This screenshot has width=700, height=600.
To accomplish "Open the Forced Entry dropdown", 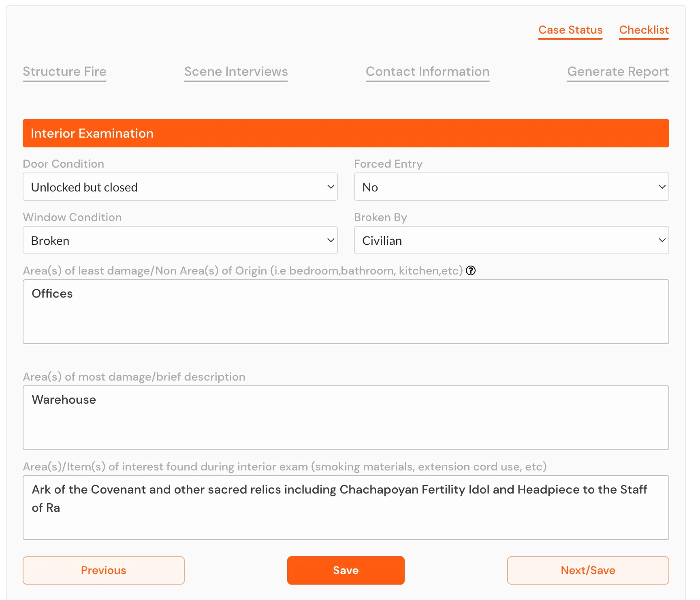I will (511, 187).
